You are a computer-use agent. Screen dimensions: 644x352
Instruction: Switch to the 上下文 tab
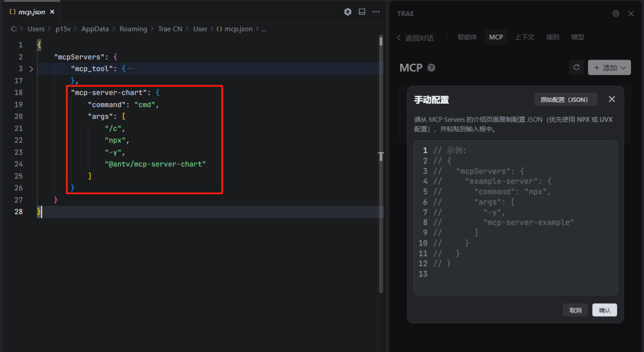525,37
